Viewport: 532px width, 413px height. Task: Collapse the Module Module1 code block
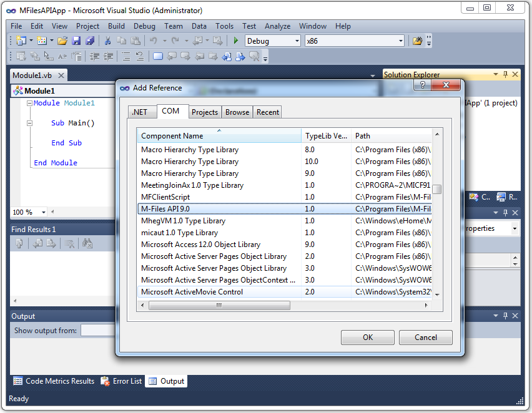[29, 103]
